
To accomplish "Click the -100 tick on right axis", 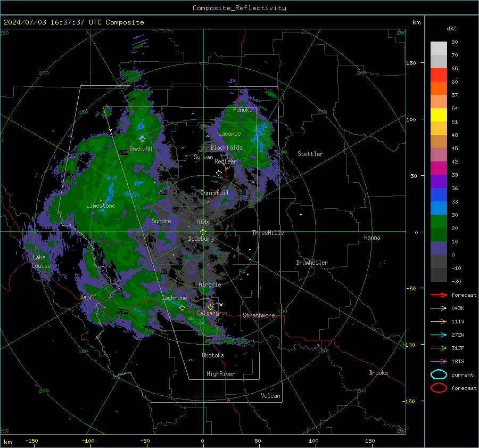I will 409,345.
